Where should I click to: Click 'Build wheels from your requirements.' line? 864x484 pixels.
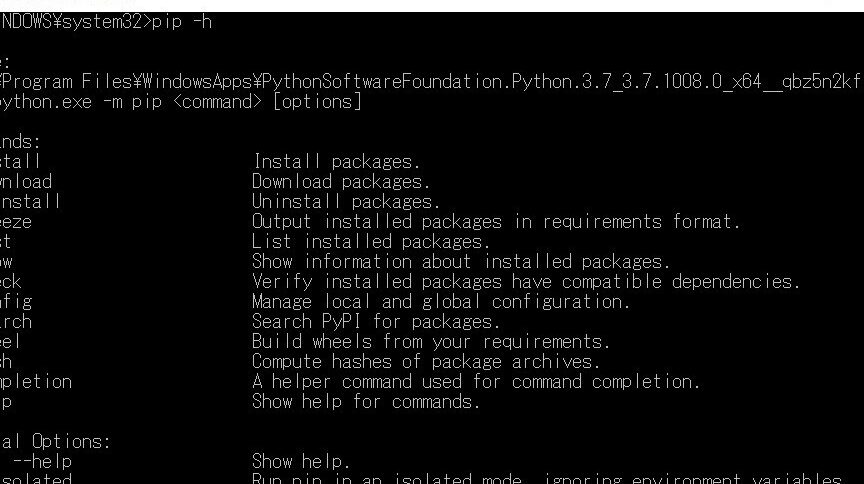coord(431,342)
